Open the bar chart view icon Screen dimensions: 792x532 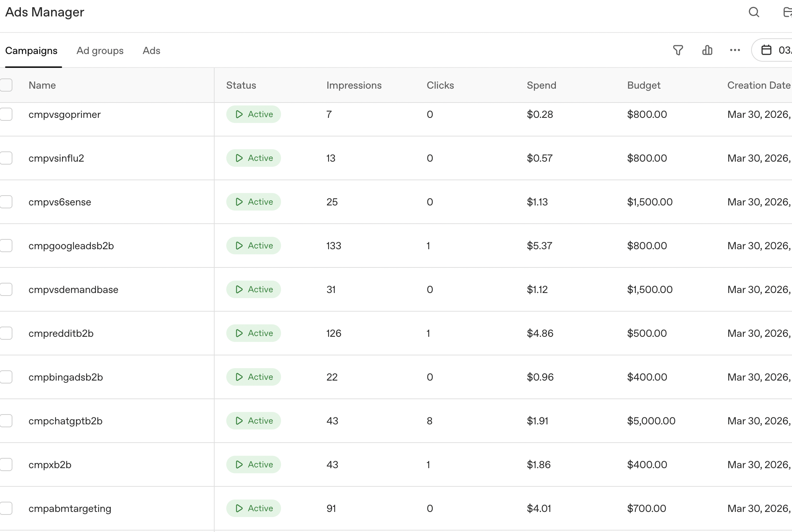point(707,50)
